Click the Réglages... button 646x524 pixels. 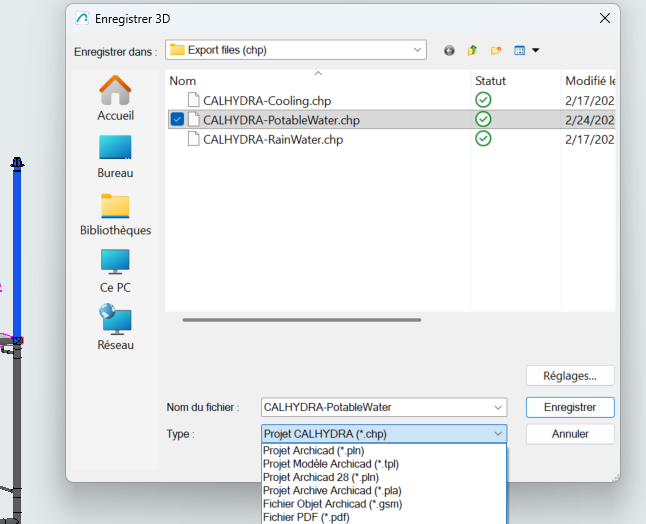click(570, 376)
